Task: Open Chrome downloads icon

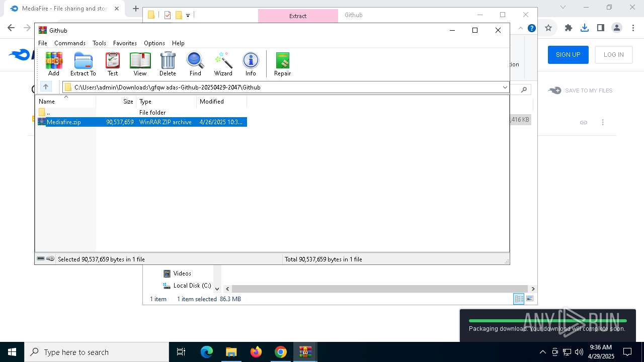Action: click(585, 28)
